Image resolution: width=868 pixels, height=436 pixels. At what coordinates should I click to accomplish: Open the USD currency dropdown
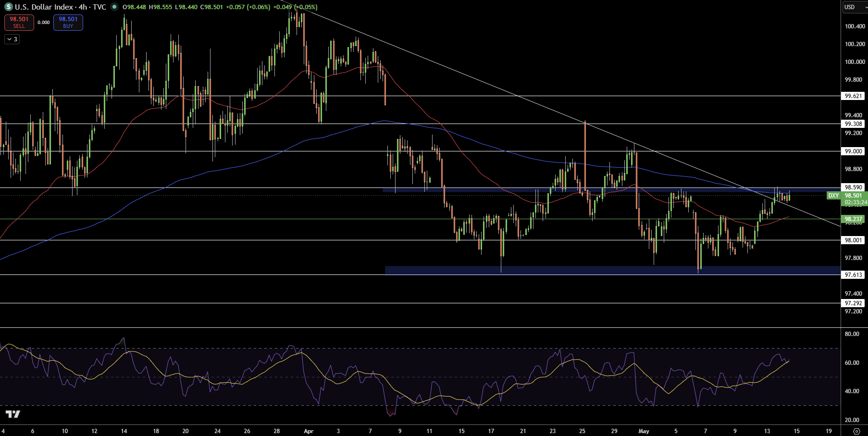856,7
